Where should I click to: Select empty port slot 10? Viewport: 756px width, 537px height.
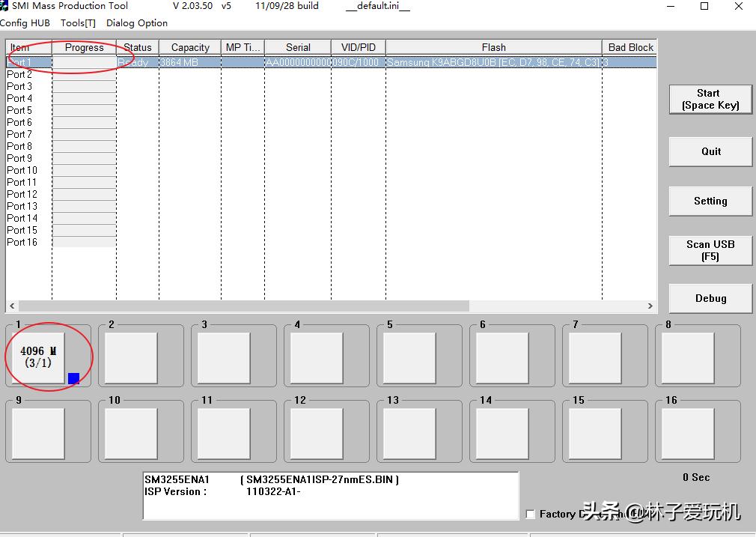click(x=131, y=433)
